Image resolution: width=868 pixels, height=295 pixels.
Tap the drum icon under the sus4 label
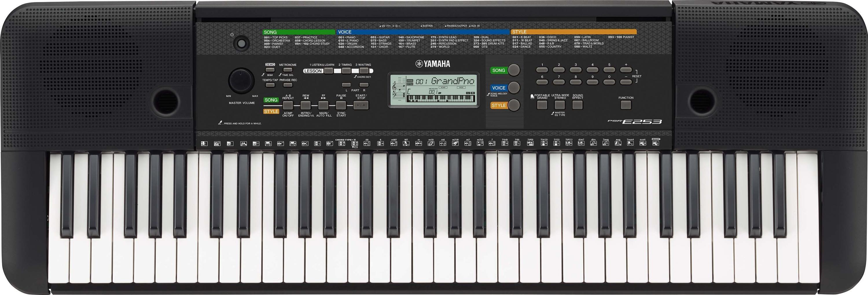coord(643,144)
